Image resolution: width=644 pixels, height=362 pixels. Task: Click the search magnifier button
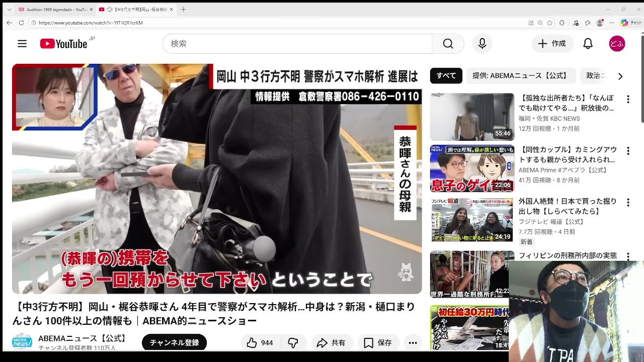click(x=448, y=44)
